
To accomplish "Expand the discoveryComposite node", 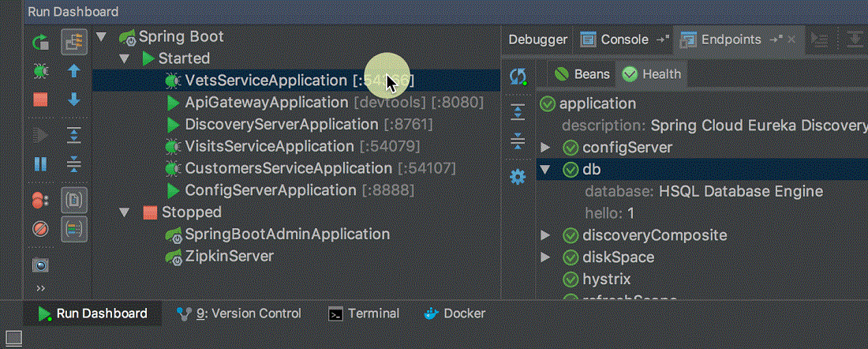I will (545, 235).
